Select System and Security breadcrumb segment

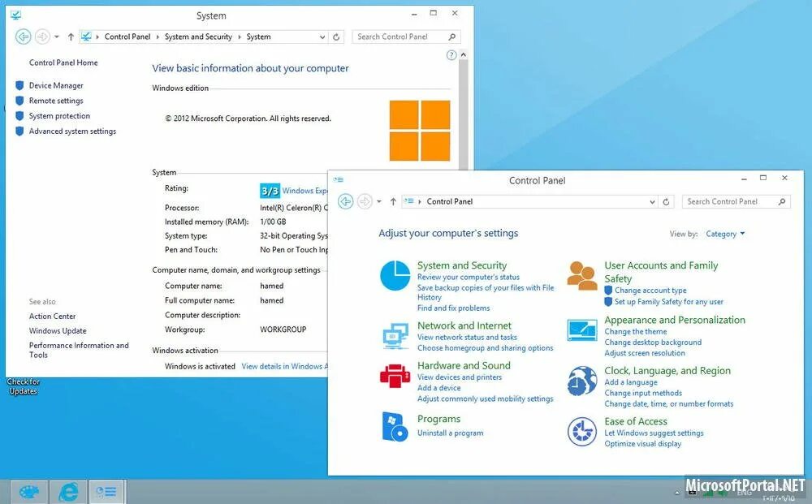(x=198, y=37)
